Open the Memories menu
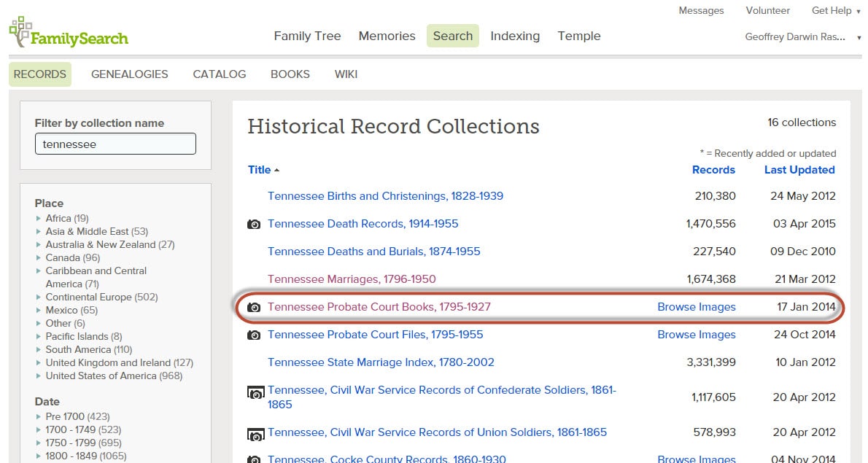Screen dimensions: 868x463 pos(387,36)
